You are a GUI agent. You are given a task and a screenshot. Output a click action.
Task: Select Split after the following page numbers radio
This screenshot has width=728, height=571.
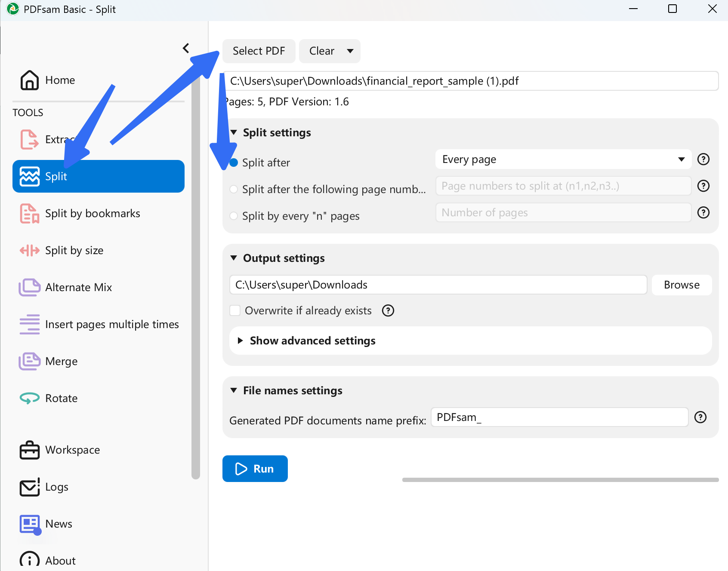(x=234, y=189)
